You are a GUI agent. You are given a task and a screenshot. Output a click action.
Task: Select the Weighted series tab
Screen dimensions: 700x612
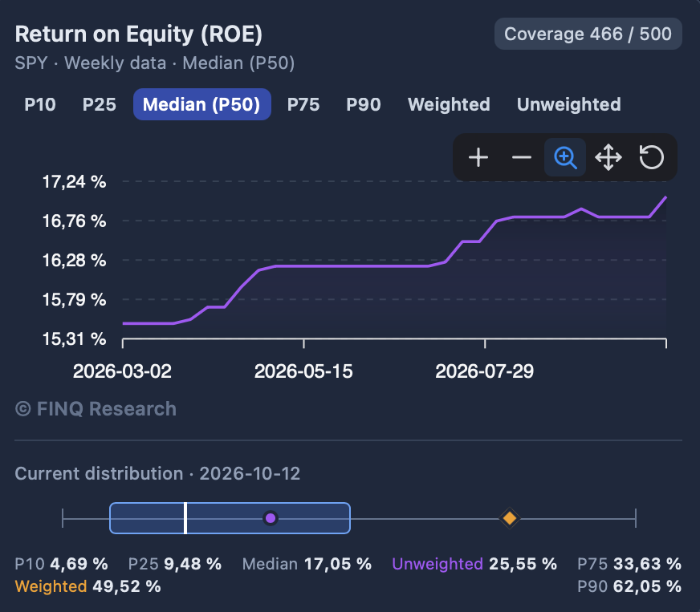coord(449,104)
